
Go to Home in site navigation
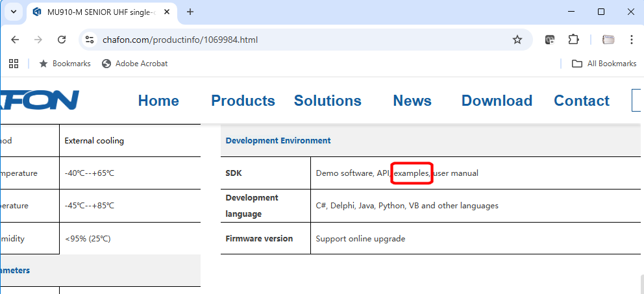(x=158, y=101)
